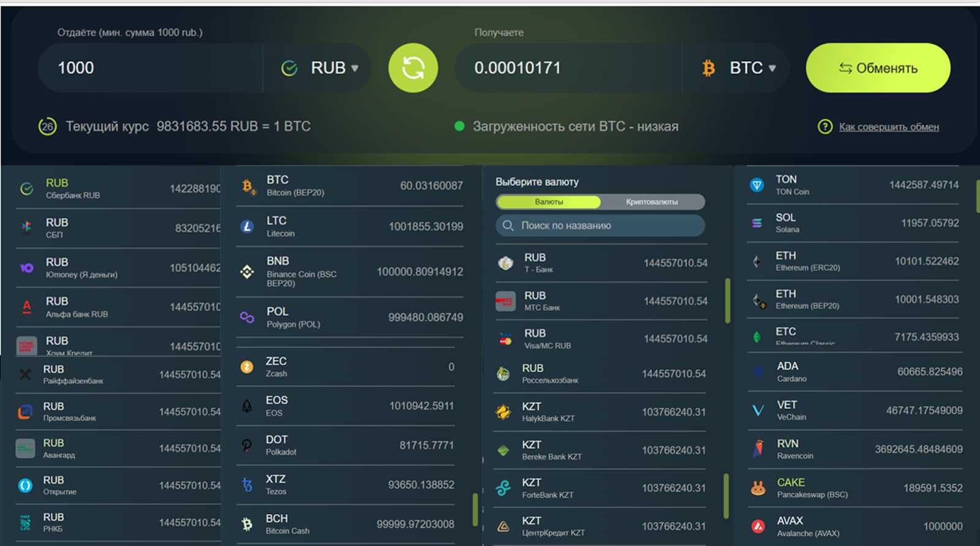Select the HalykBank KZT row label
The width and height of the screenshot is (980, 546).
pyautogui.click(x=548, y=419)
